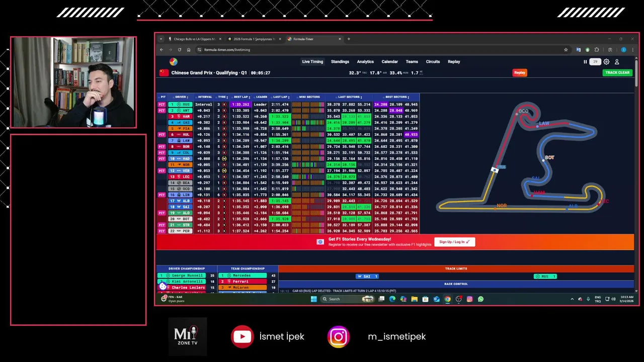Open the volume icon in system tray
644x362 pixels.
[613, 299]
